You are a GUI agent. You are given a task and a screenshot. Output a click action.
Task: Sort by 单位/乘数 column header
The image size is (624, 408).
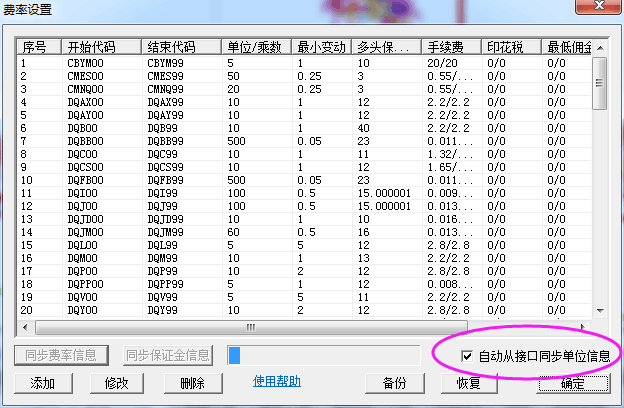[x=257, y=47]
